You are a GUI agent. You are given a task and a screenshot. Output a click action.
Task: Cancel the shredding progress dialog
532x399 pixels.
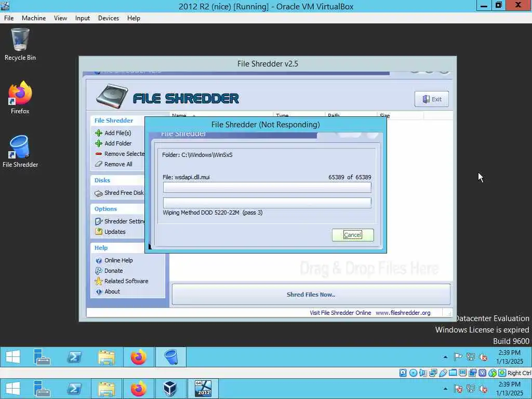pos(353,235)
